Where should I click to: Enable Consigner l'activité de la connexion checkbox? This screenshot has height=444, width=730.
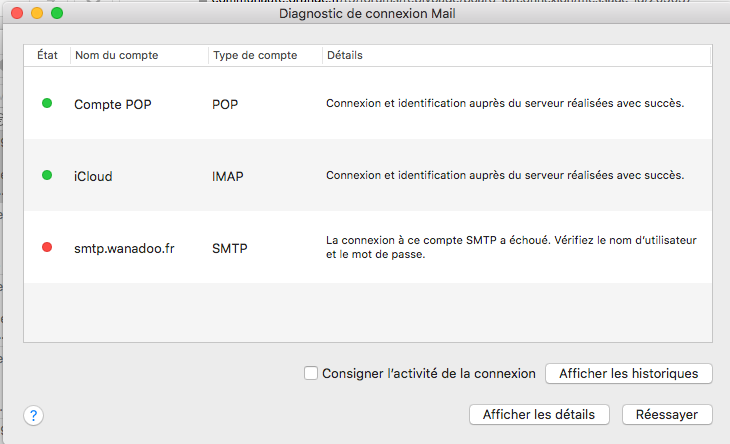point(311,373)
